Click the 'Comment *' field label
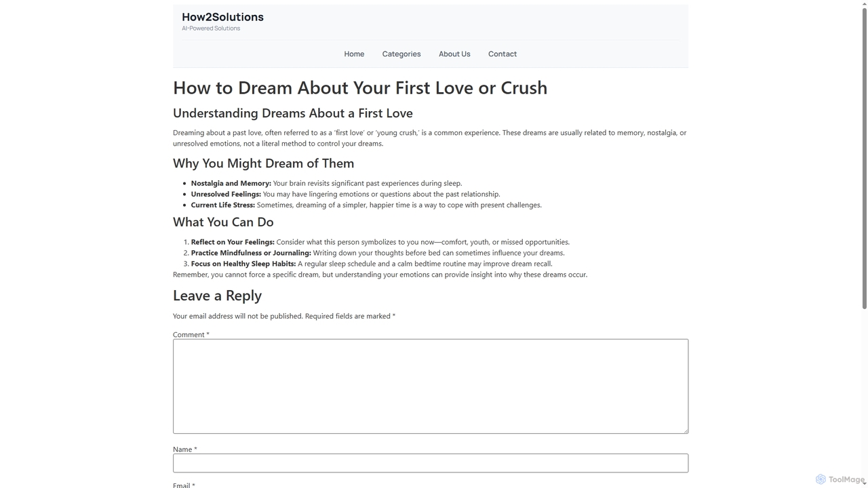The height and width of the screenshot is (488, 868). (191, 335)
